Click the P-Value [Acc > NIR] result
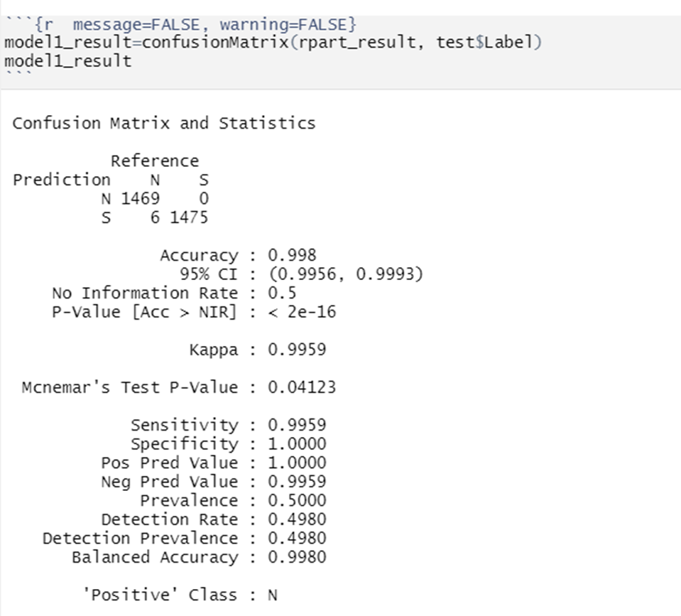This screenshot has height=616, width=681. point(302,312)
